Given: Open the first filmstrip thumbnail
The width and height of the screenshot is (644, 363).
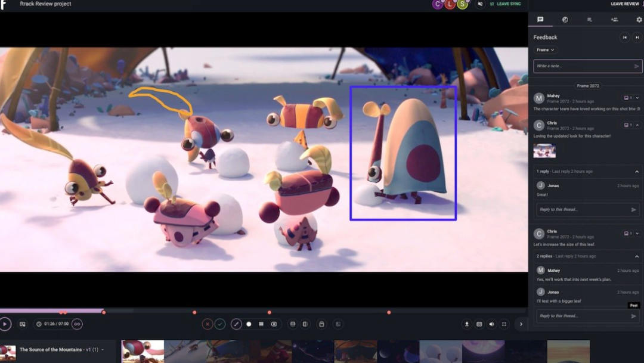Looking at the screenshot, I should pos(143,351).
